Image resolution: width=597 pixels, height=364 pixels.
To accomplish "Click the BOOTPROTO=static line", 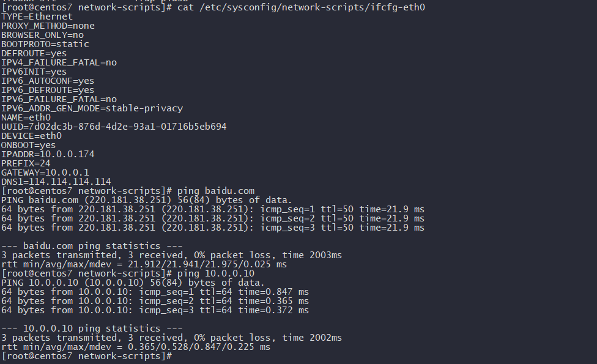I will click(45, 44).
